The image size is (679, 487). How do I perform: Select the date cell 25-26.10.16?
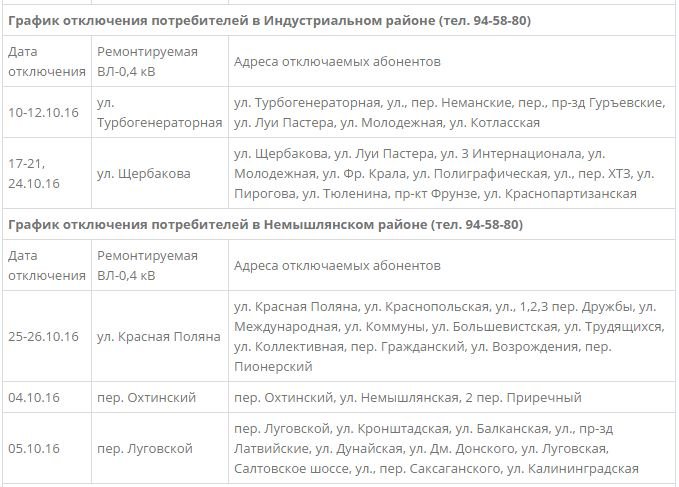point(43,336)
